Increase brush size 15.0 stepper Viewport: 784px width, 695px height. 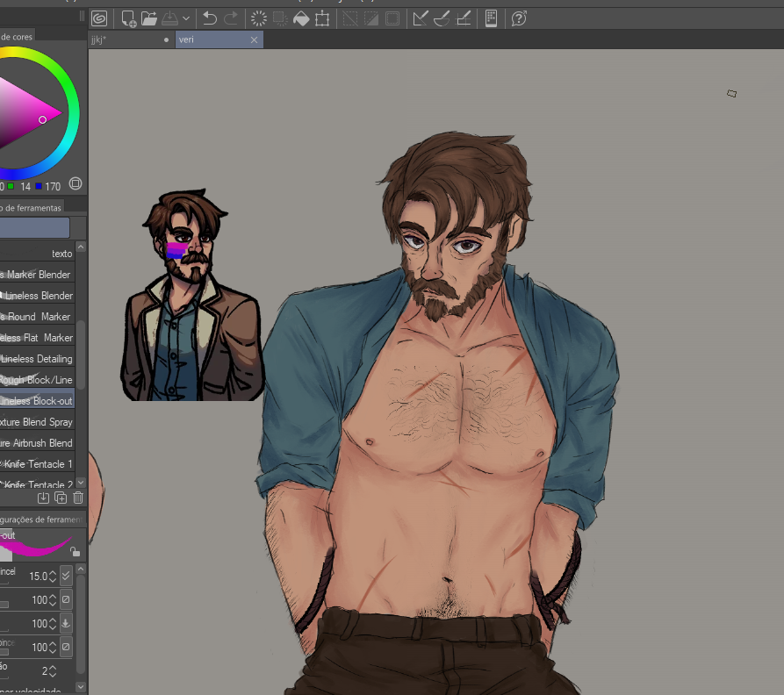pyautogui.click(x=53, y=576)
